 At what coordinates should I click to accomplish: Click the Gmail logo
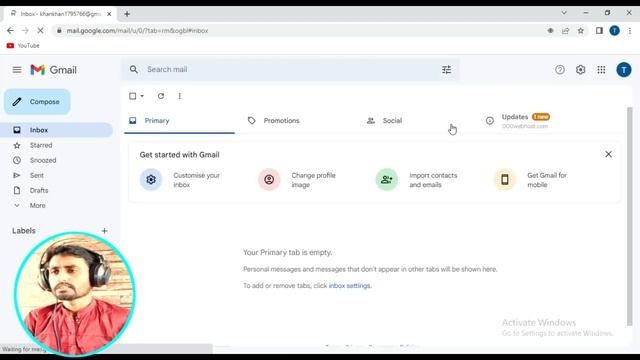(x=53, y=70)
